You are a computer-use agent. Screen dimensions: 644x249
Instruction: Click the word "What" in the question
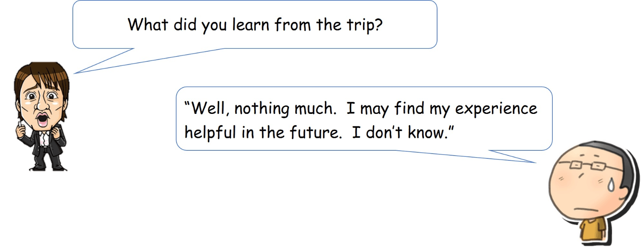[x=148, y=24]
